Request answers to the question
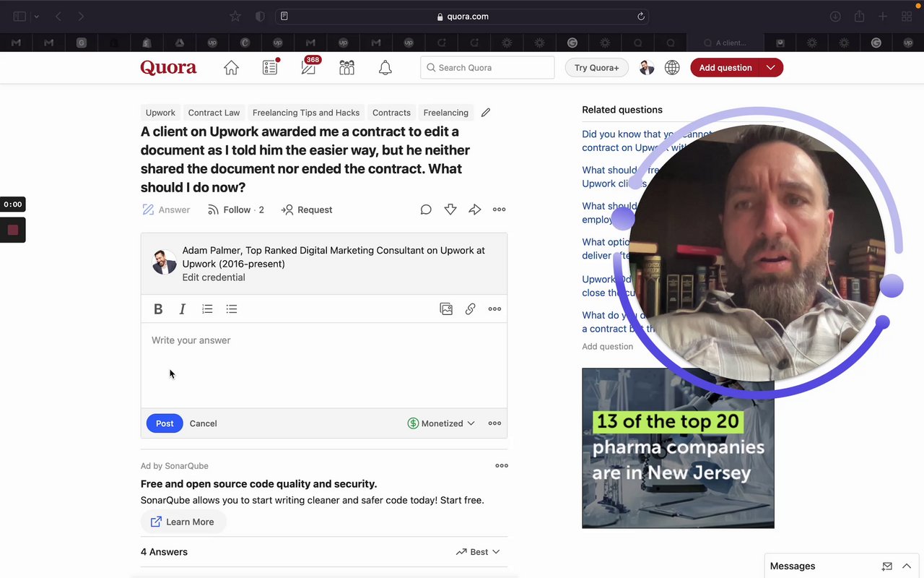The image size is (924, 578). click(x=307, y=210)
